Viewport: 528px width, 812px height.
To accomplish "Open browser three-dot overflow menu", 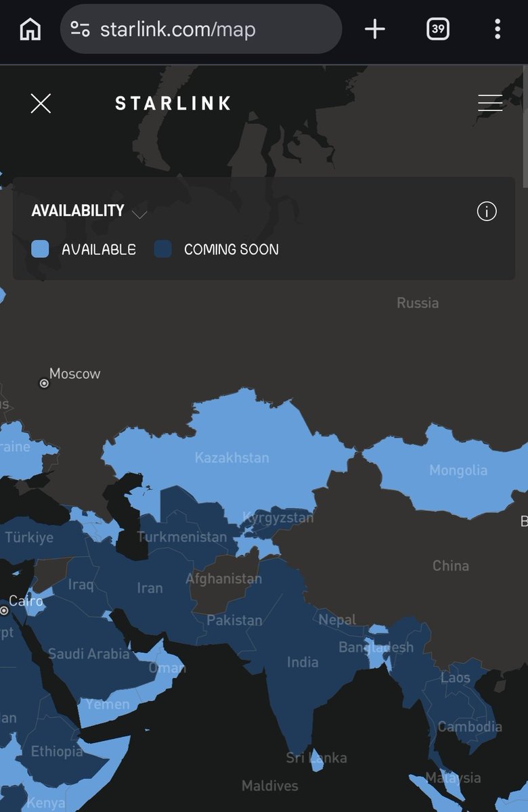I will pyautogui.click(x=498, y=29).
